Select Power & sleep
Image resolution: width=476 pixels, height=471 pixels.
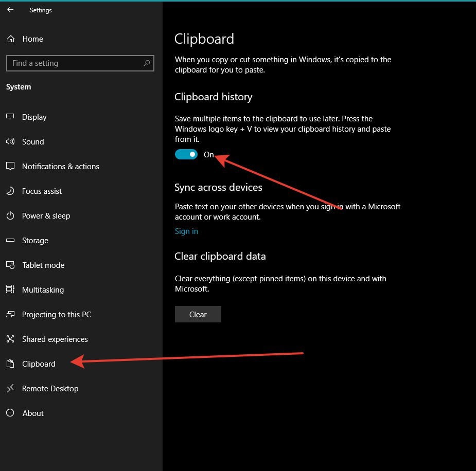(46, 215)
